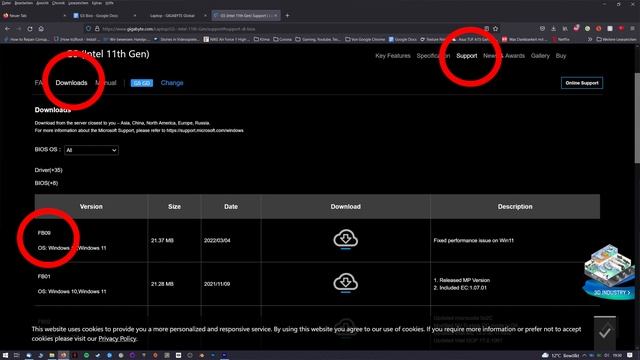Switch to the GS Box Google Docs tab
The width and height of the screenshot is (640, 360).
104,16
